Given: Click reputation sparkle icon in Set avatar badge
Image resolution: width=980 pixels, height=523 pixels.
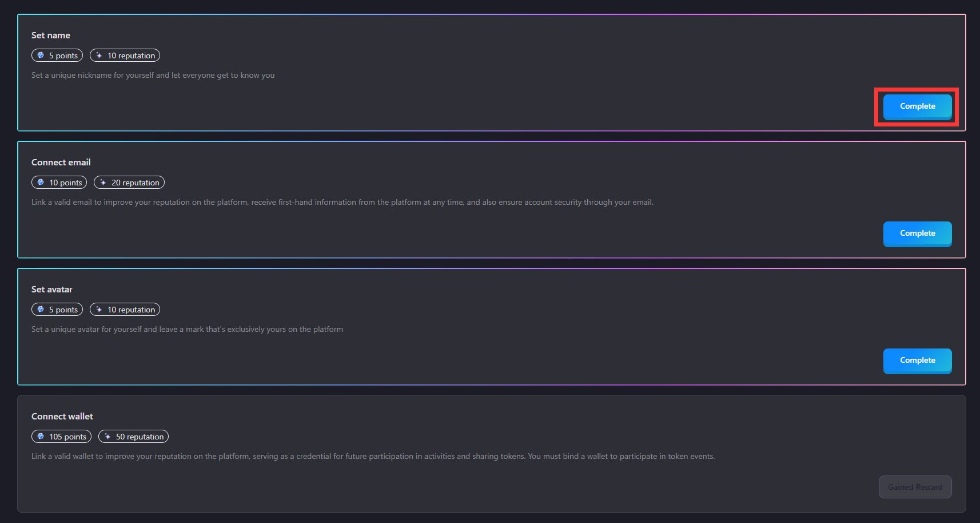Looking at the screenshot, I should 99,310.
